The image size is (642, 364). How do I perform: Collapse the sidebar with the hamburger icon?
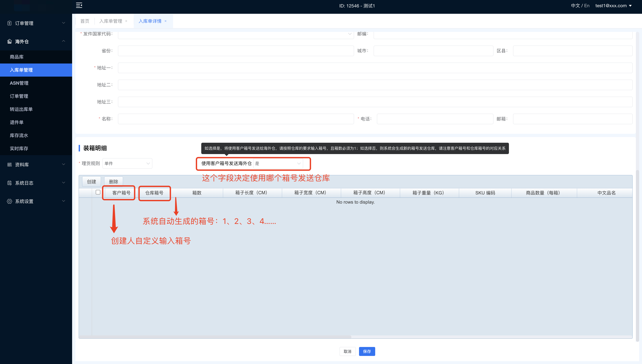[79, 5]
